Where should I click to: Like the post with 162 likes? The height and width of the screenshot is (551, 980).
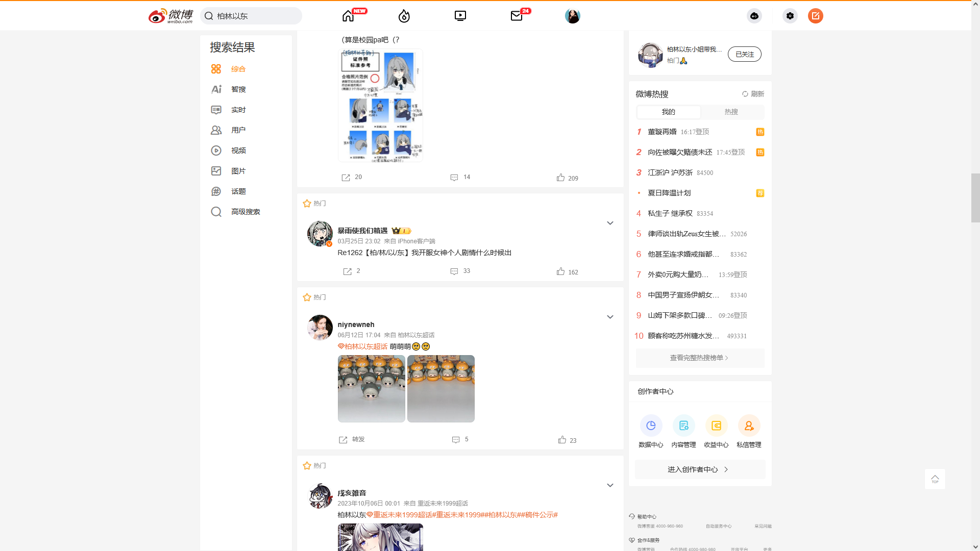click(x=568, y=271)
